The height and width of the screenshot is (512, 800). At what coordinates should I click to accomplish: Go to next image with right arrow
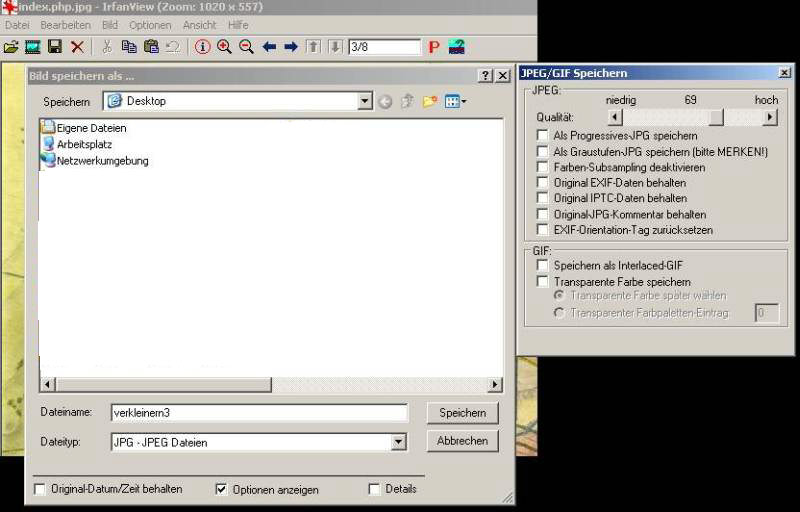click(x=291, y=47)
